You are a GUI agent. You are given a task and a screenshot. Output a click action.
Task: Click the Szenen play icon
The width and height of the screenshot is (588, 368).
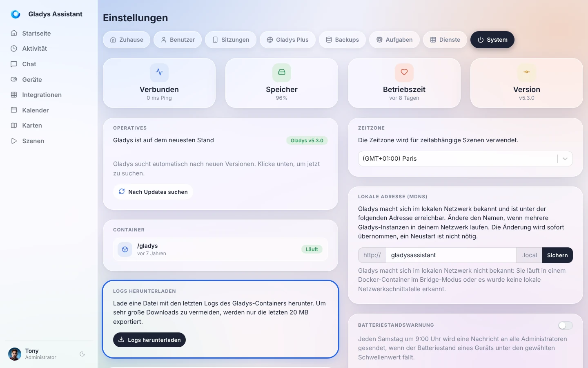point(14,141)
